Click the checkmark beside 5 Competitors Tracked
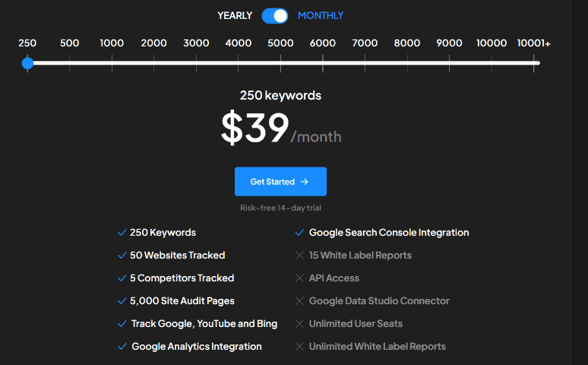588x365 pixels. tap(122, 278)
